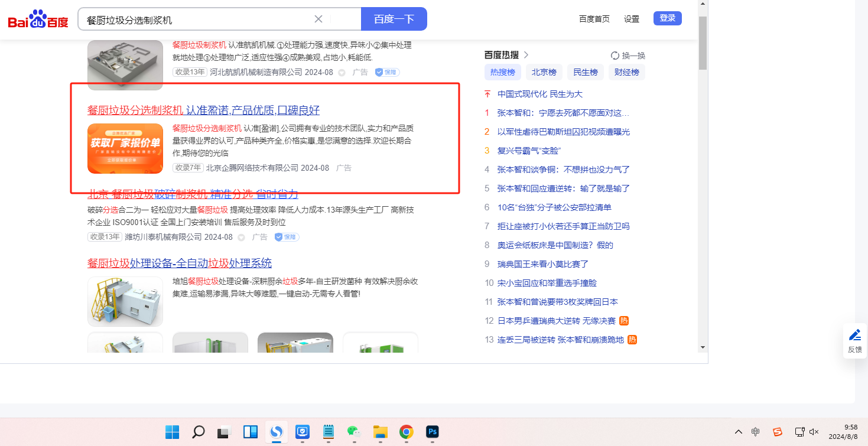Click the Sogou input method tray icon
The height and width of the screenshot is (446, 868).
[x=778, y=432]
